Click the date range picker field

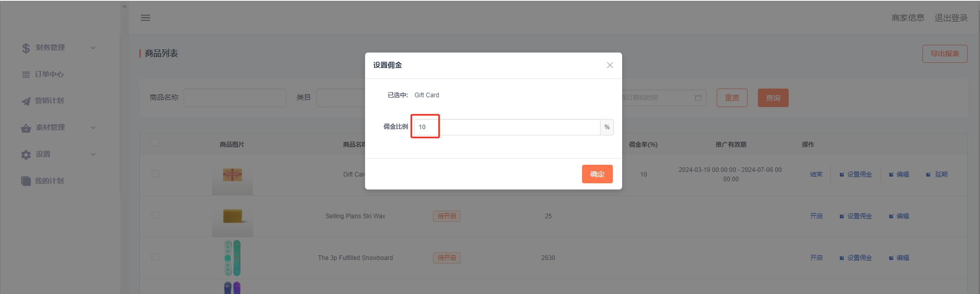coord(664,98)
